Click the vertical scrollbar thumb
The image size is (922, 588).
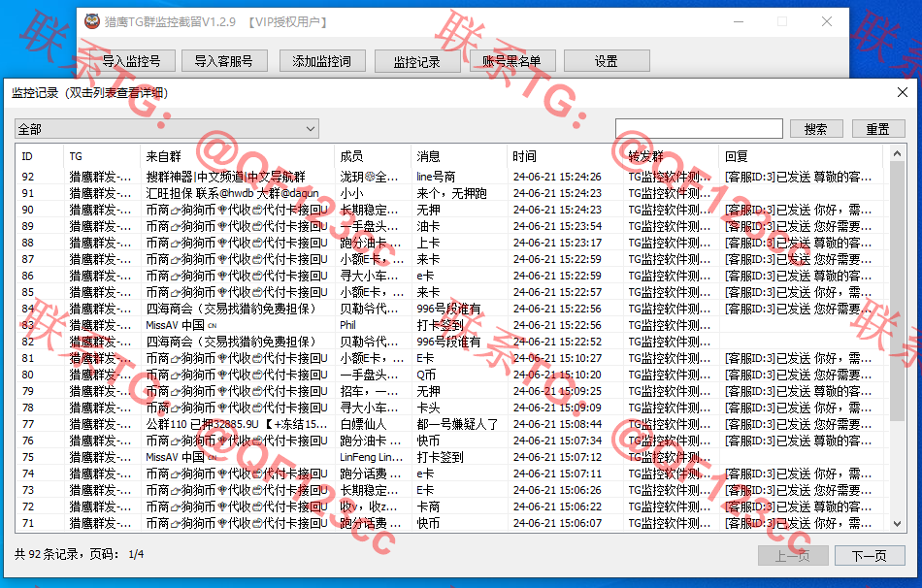click(897, 291)
